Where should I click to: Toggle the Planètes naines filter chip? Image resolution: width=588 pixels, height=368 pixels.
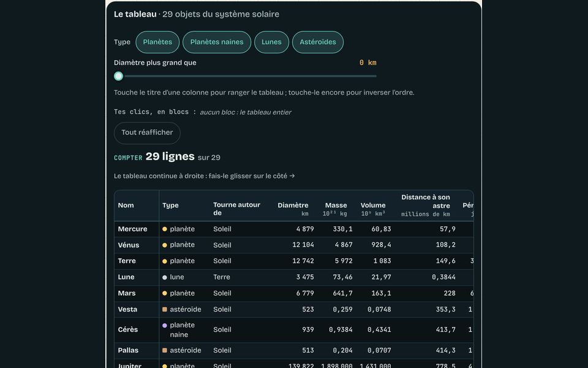[217, 42]
